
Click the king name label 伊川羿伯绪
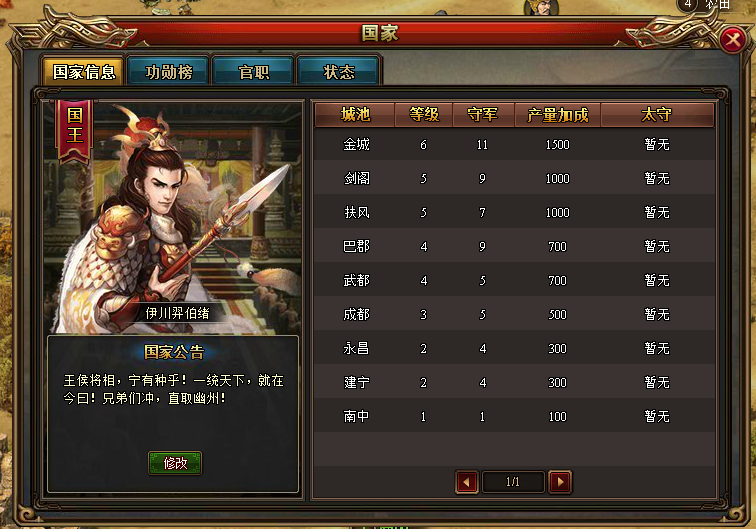click(x=177, y=313)
